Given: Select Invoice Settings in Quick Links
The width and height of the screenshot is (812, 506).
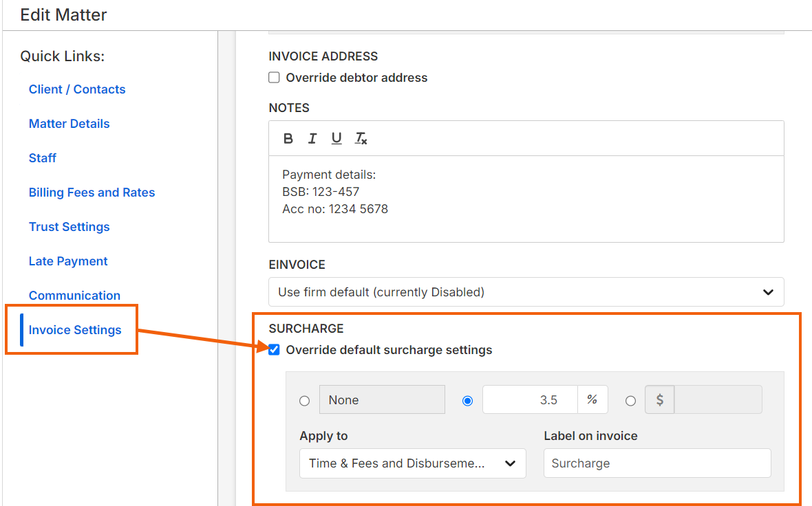Looking at the screenshot, I should (x=75, y=330).
